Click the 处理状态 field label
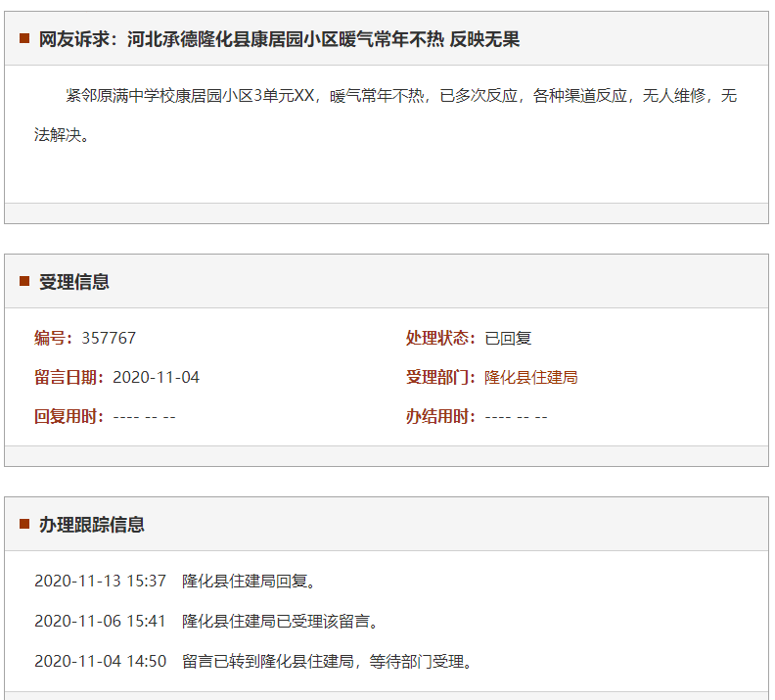 pos(440,338)
